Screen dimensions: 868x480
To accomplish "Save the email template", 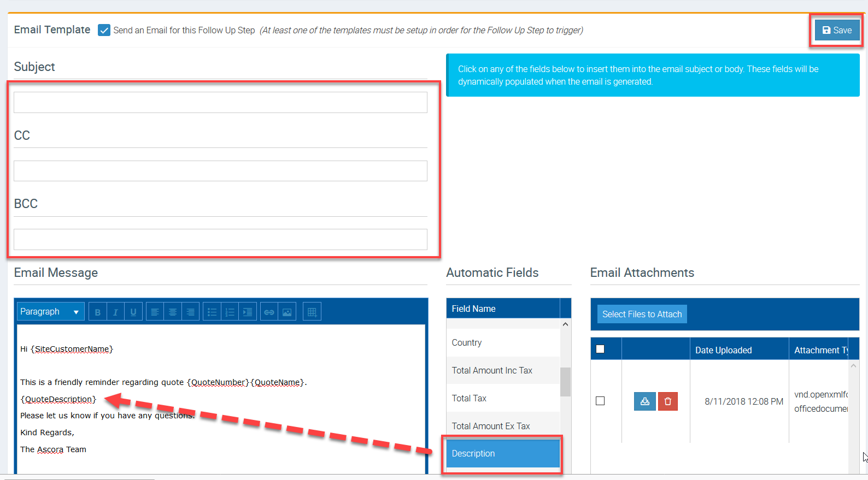I will (837, 30).
